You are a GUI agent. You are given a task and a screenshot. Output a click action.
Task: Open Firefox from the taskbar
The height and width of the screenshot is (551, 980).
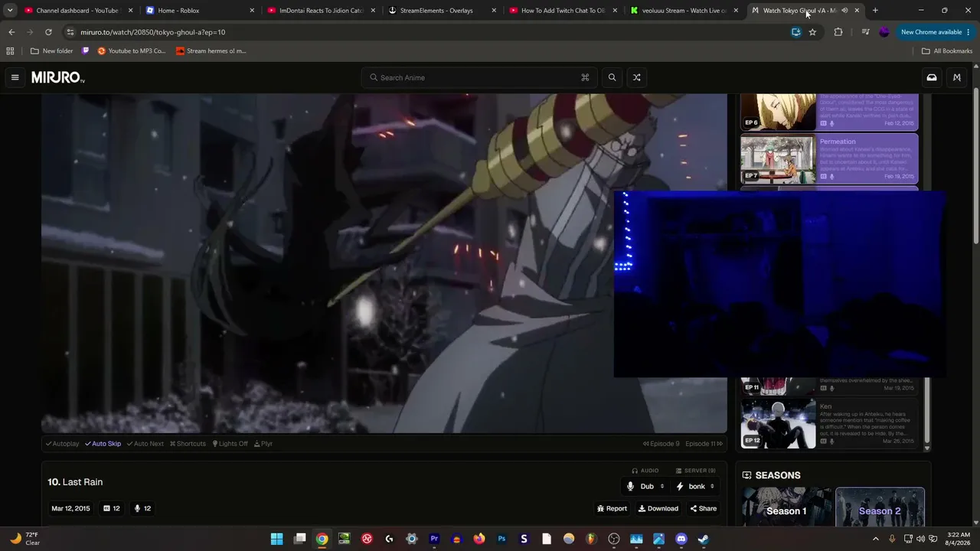tap(479, 539)
